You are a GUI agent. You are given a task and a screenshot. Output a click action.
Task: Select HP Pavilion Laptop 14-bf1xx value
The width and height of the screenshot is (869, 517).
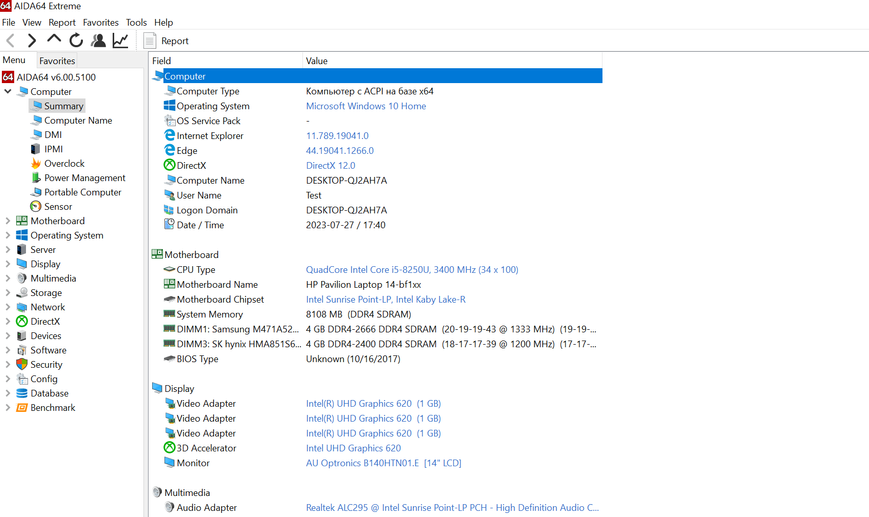pos(364,285)
